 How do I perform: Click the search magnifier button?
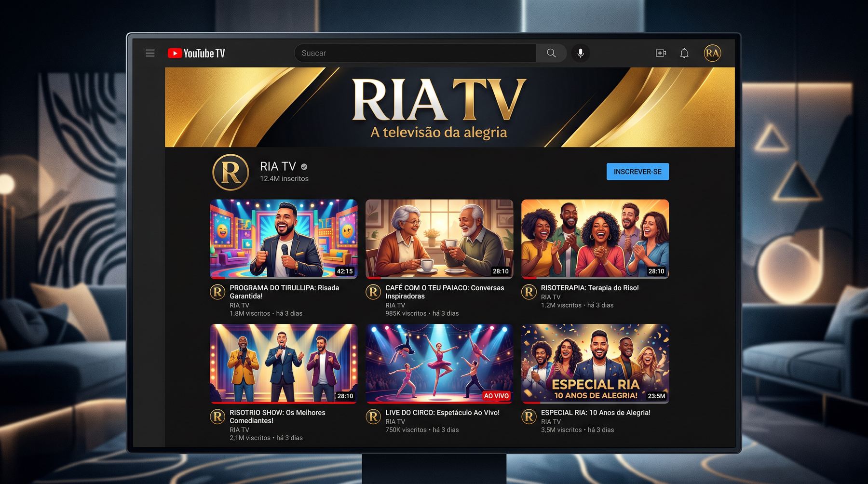pyautogui.click(x=551, y=53)
